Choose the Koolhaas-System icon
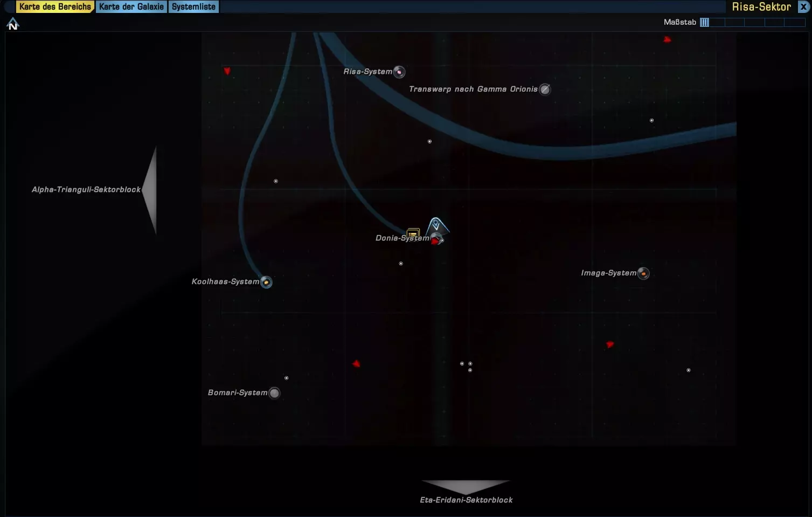 (266, 282)
